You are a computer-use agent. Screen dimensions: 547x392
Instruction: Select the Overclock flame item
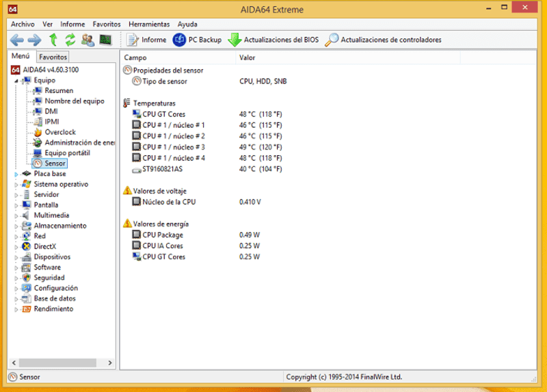pyautogui.click(x=60, y=132)
